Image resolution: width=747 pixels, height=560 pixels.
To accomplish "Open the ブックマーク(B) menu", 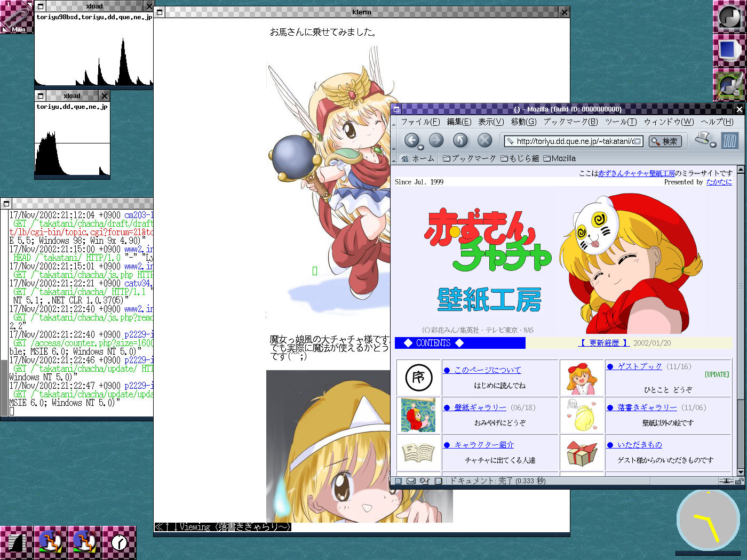I will tap(571, 122).
